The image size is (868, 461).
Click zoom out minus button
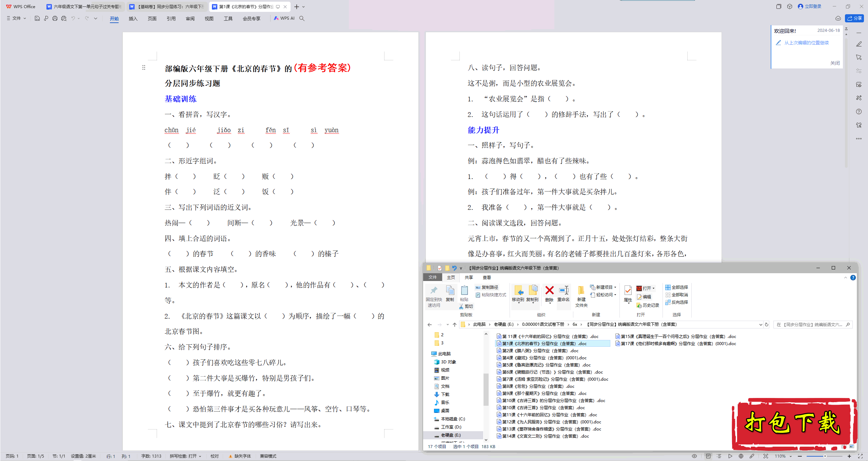click(800, 456)
